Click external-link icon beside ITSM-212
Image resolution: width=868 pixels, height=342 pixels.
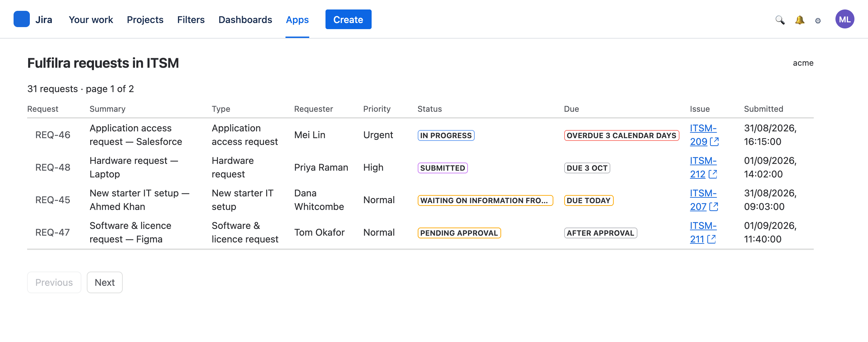tap(713, 174)
